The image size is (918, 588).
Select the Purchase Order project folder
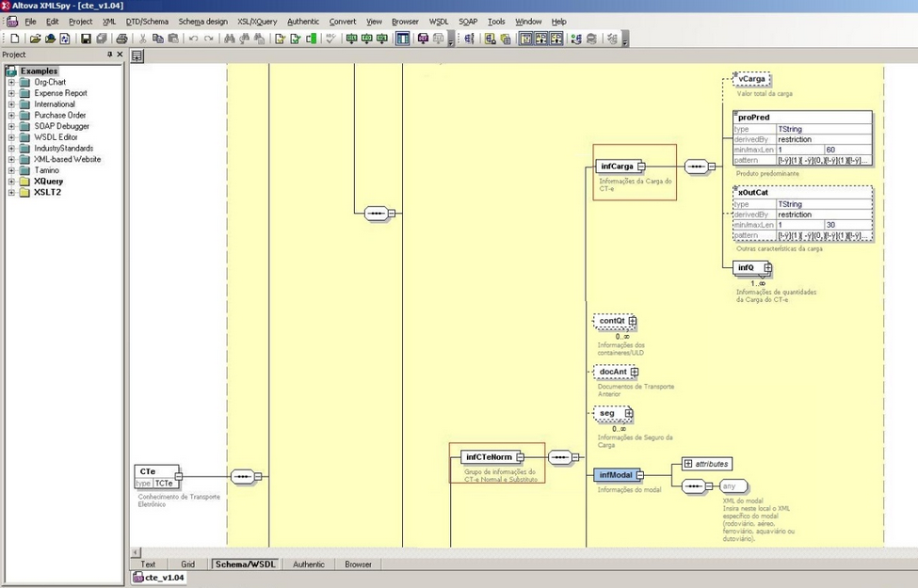point(59,116)
